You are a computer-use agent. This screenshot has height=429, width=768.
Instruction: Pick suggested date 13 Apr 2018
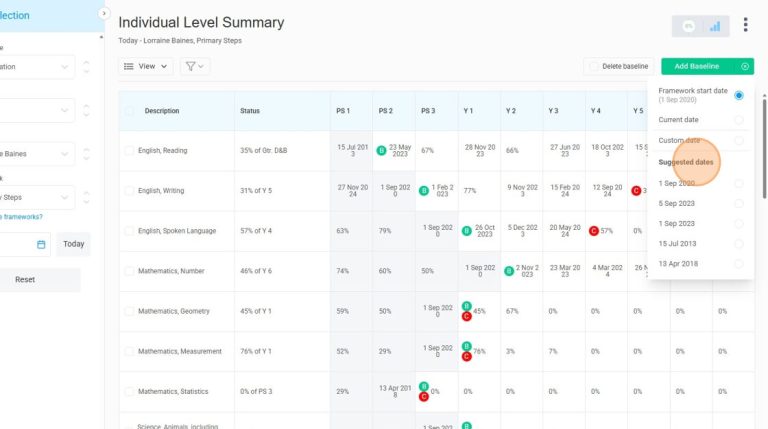pos(739,263)
